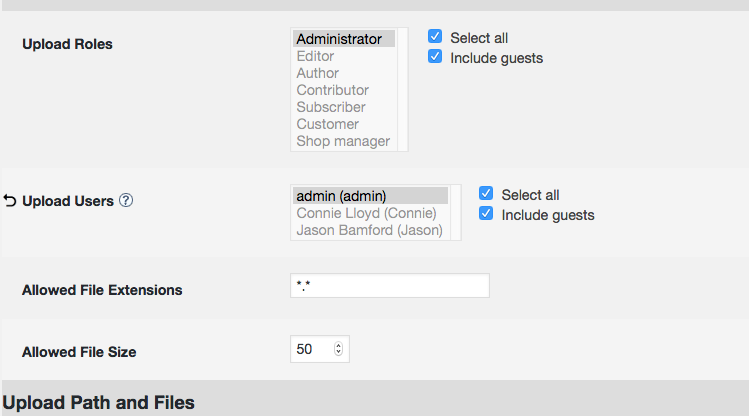Click the help icon beside Upload Users
749x416 pixels.
[126, 201]
